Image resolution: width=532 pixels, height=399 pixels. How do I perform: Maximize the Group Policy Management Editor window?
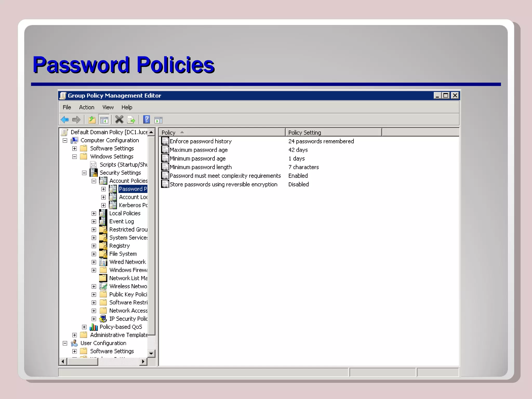tap(446, 96)
